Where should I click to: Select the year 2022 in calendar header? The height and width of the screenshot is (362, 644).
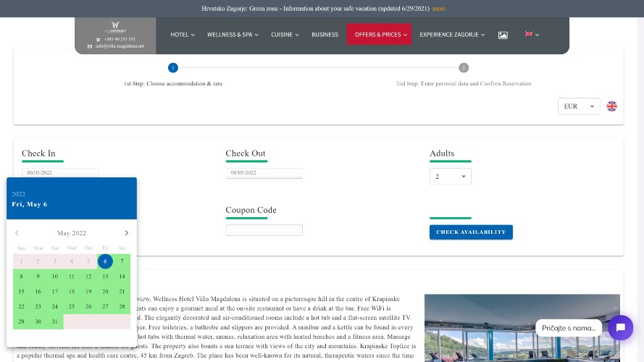click(x=19, y=194)
